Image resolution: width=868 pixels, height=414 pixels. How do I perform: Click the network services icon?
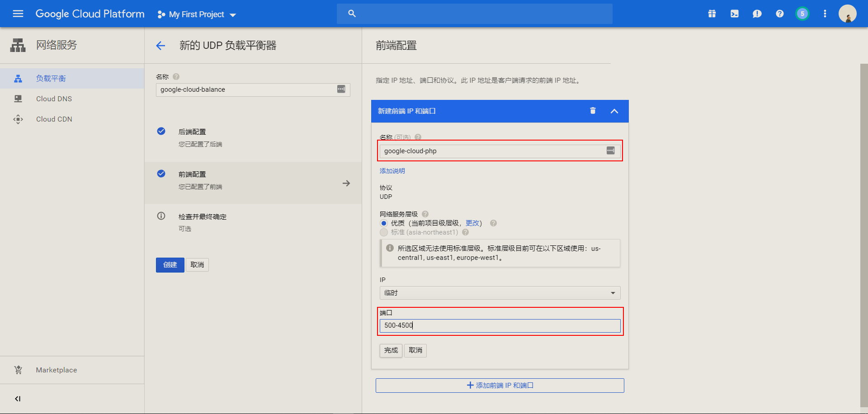(18, 45)
